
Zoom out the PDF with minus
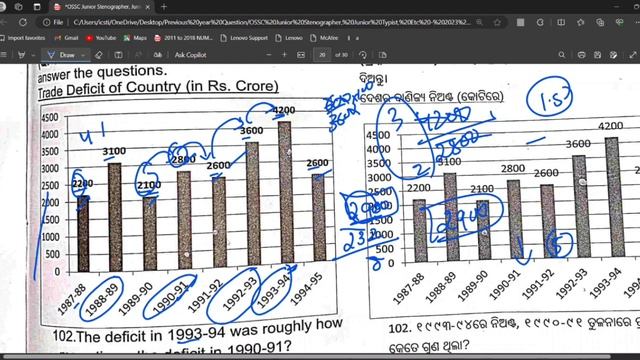(269, 55)
